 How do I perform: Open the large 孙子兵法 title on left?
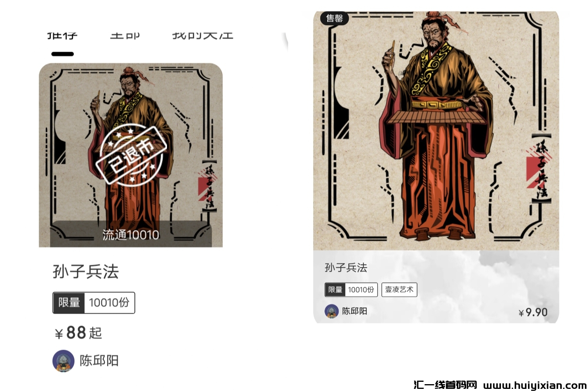[86, 272]
